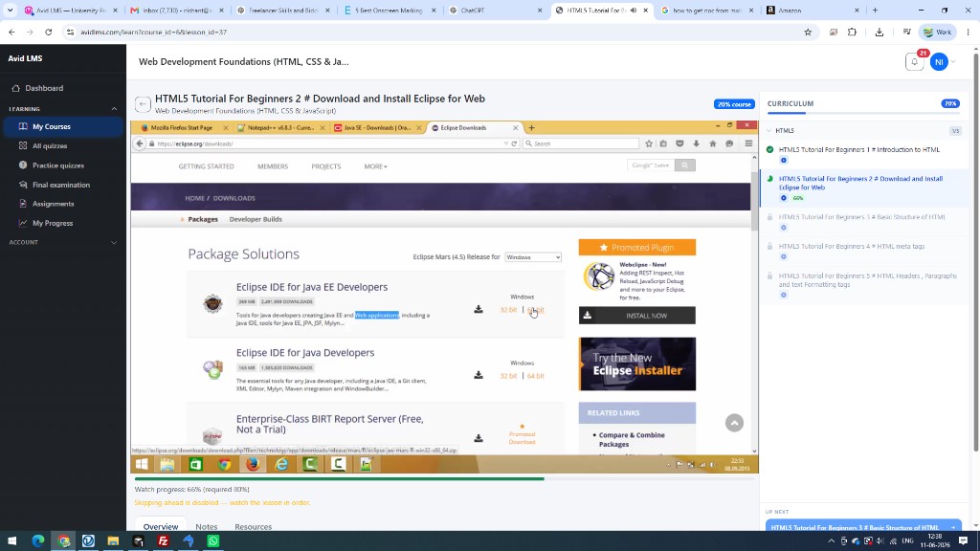Reload the page
980x551 pixels.
point(48,32)
